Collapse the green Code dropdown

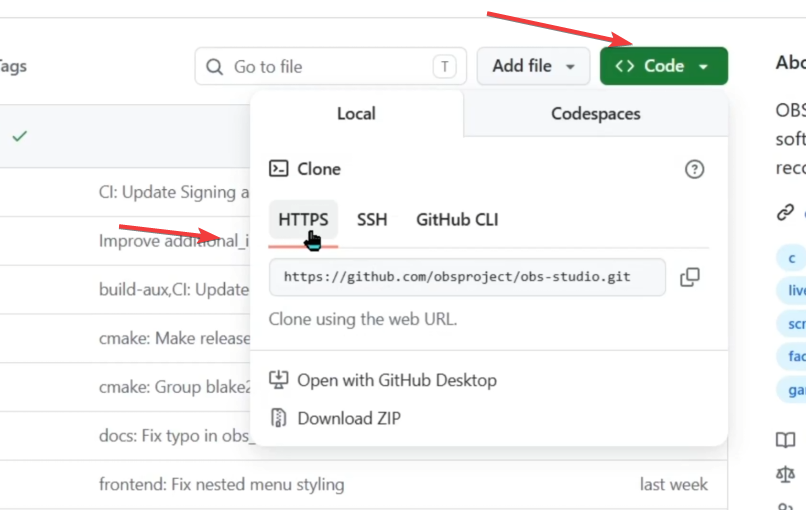(664, 66)
